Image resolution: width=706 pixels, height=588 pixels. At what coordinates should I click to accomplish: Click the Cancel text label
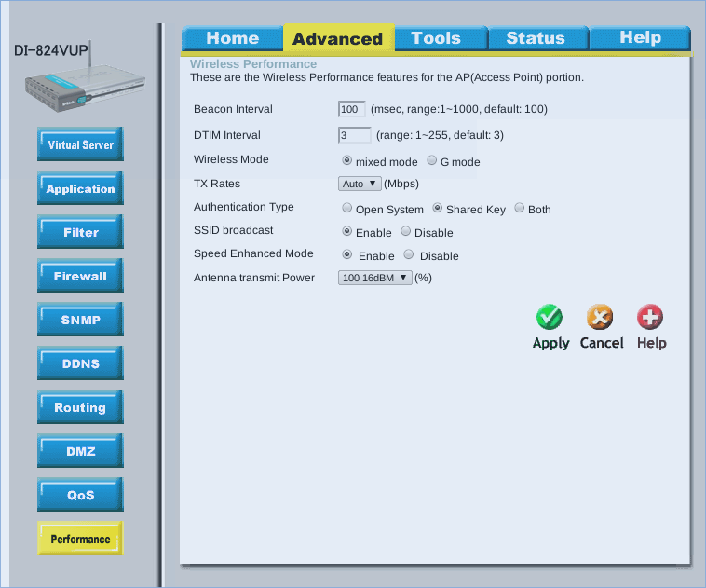(602, 343)
